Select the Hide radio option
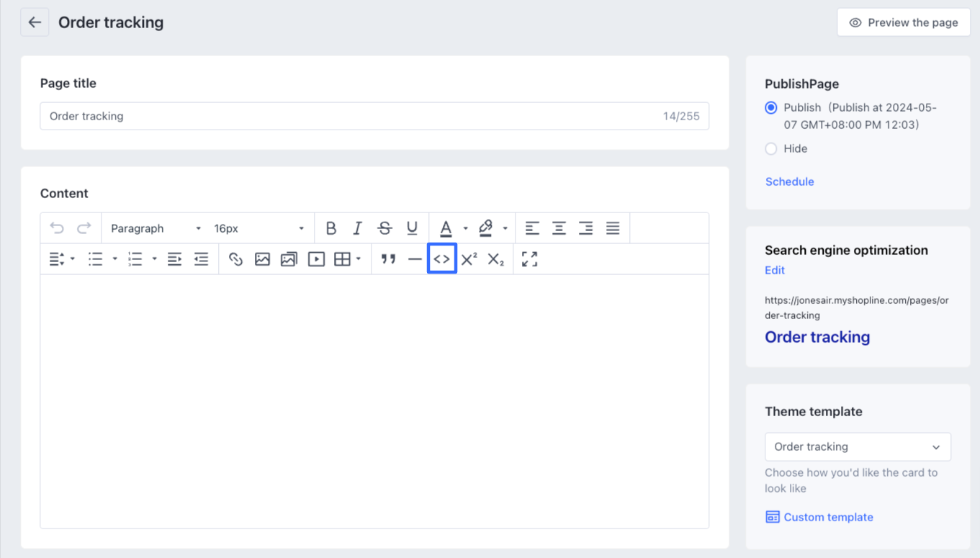Viewport: 980px width, 558px height. coord(771,149)
